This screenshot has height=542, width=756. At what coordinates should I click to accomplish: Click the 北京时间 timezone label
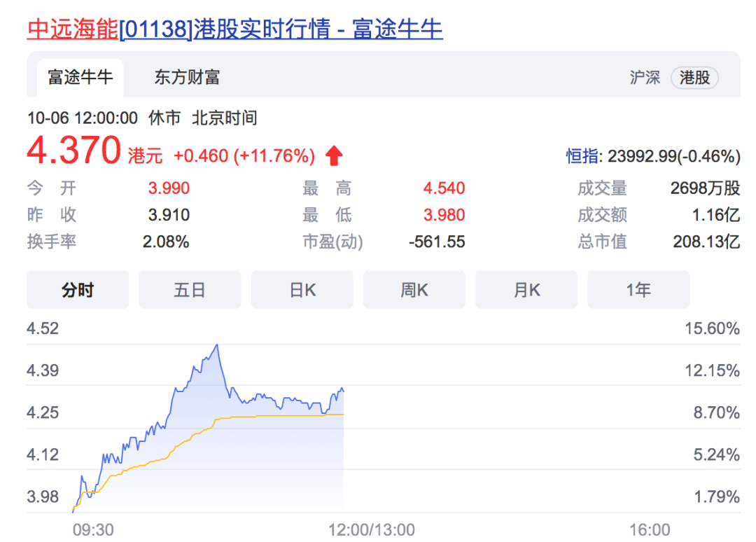[225, 118]
